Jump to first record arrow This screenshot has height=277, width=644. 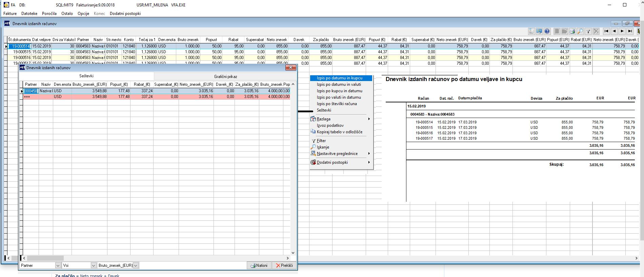click(606, 31)
